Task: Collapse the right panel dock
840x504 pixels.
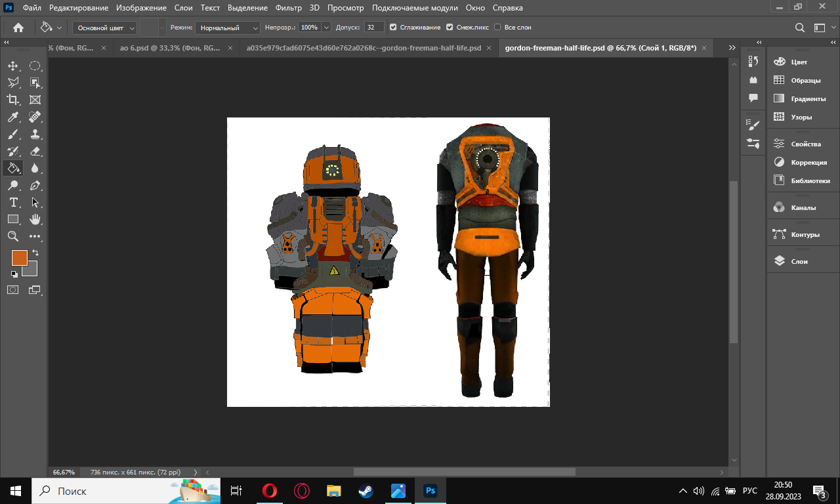Action: click(832, 42)
